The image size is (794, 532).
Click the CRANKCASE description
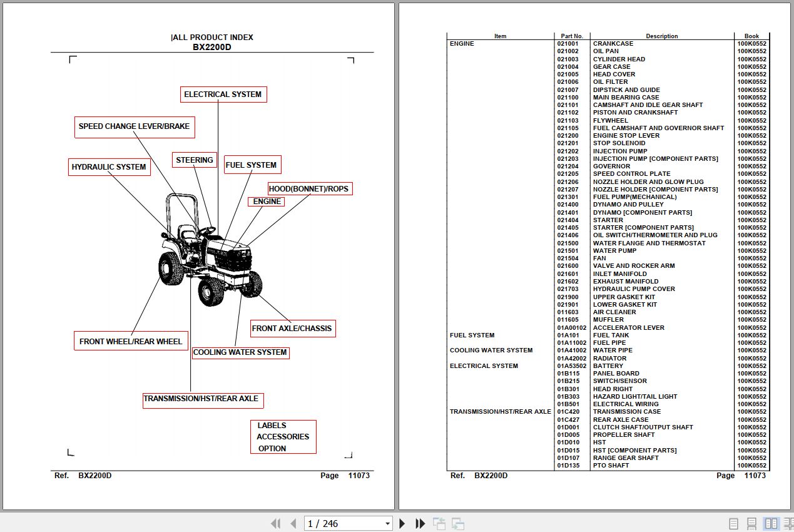613,44
